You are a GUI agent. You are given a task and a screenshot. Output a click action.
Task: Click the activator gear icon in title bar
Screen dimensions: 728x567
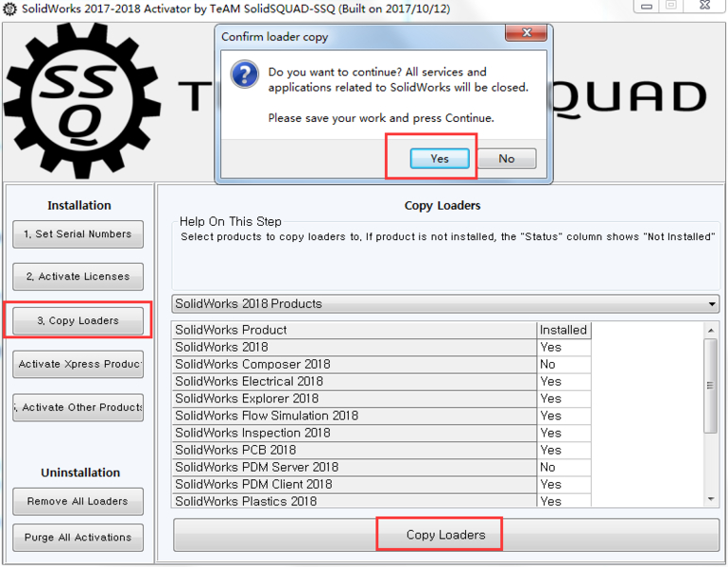tap(9, 9)
